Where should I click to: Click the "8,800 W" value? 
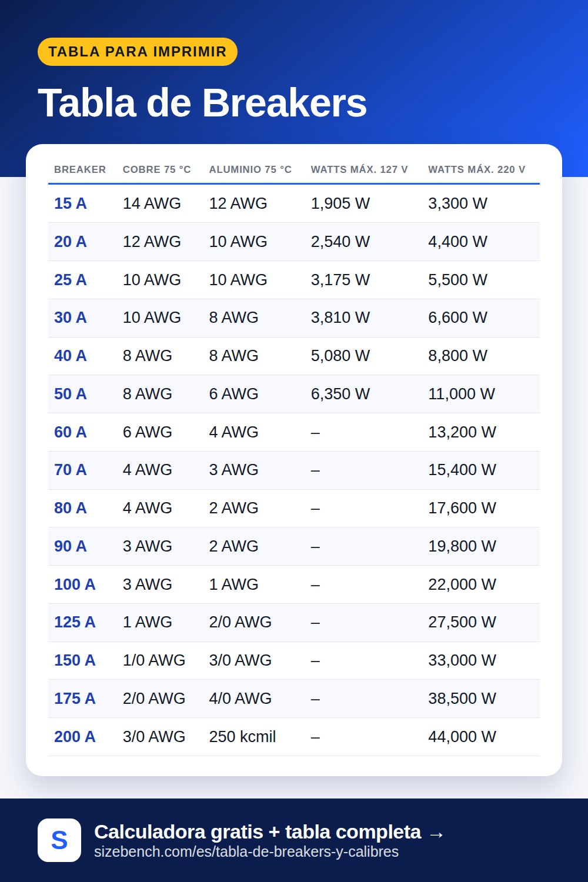point(458,356)
